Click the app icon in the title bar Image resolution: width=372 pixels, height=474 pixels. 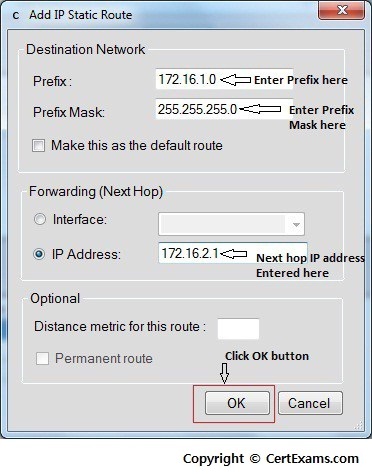coord(16,15)
